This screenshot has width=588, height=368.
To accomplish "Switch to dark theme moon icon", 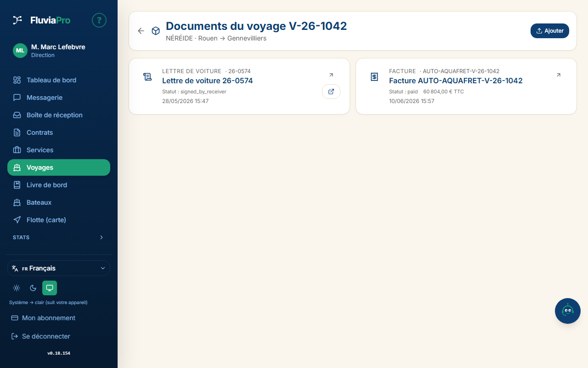I will click(x=33, y=288).
